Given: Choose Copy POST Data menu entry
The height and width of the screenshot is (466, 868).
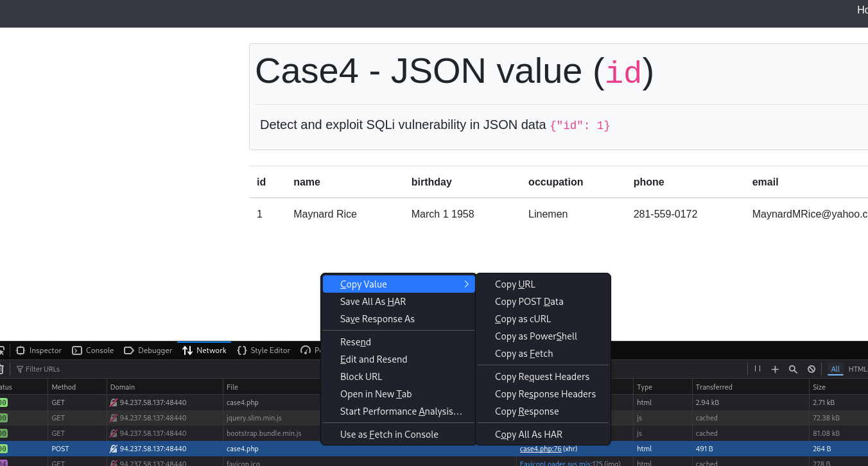Looking at the screenshot, I should 529,302.
